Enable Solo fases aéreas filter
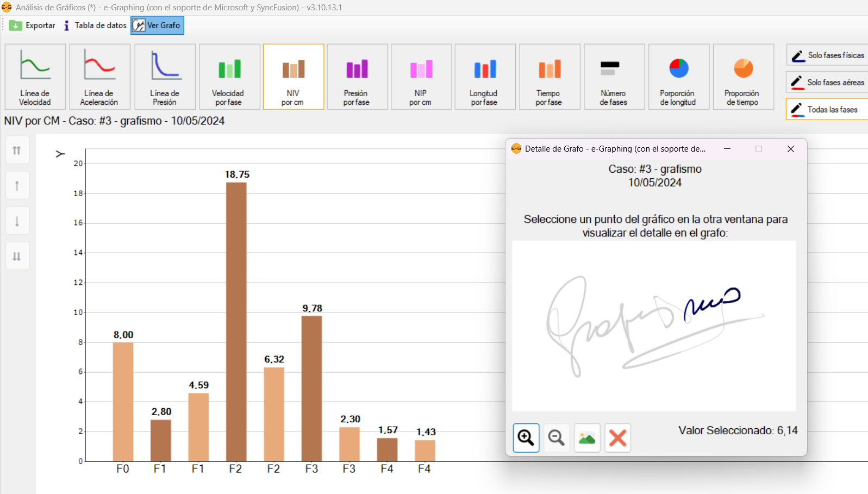 [827, 83]
